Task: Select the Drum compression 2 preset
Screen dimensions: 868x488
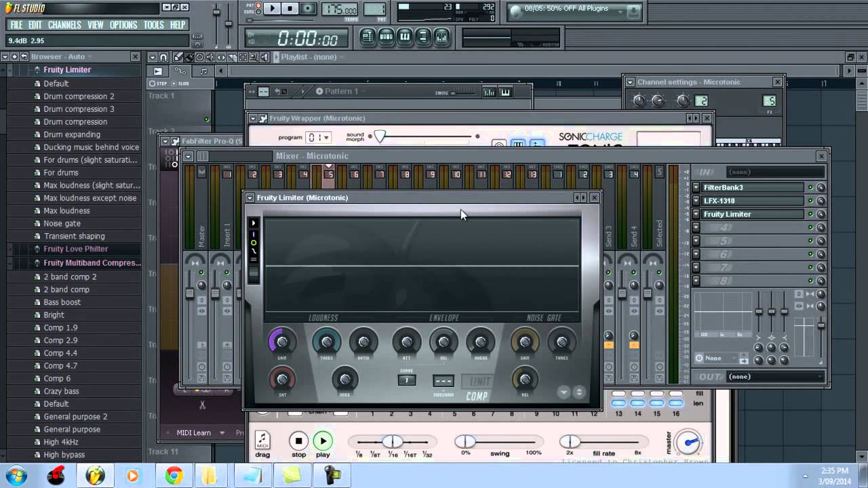Action: click(x=79, y=96)
